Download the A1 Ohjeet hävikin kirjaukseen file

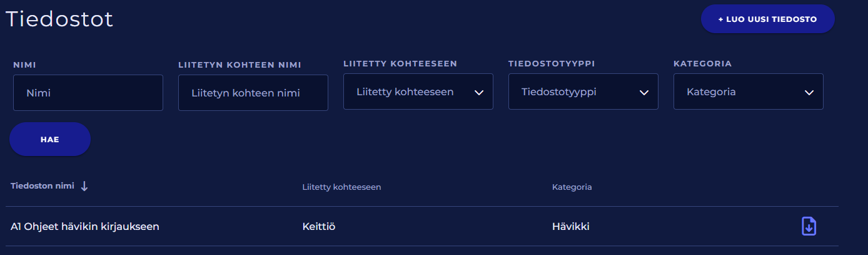(809, 226)
